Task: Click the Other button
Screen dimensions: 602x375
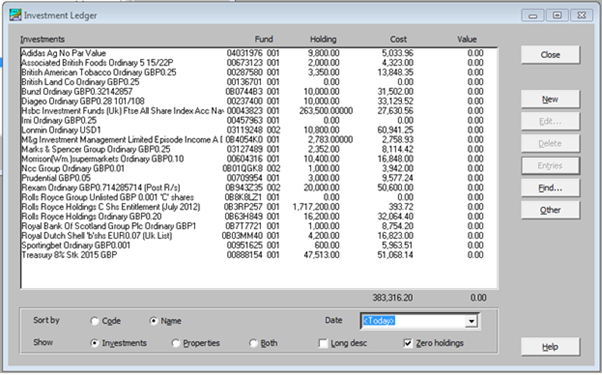Action: pos(550,210)
